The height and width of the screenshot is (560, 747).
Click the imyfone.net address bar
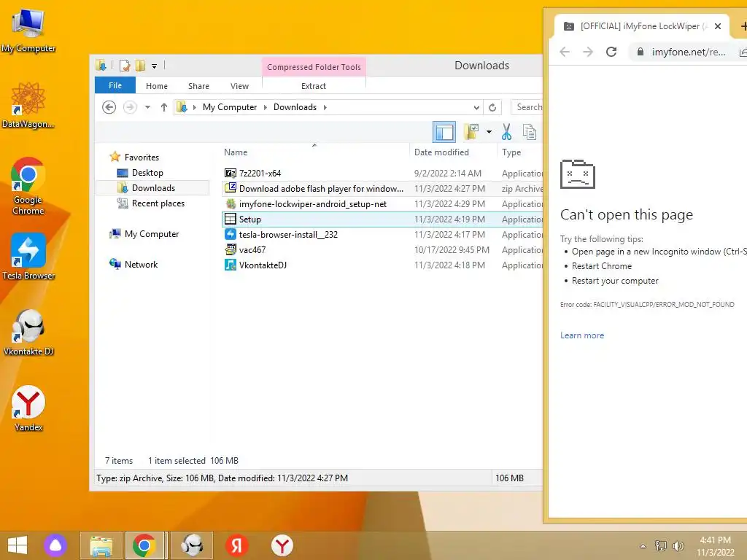click(x=689, y=52)
